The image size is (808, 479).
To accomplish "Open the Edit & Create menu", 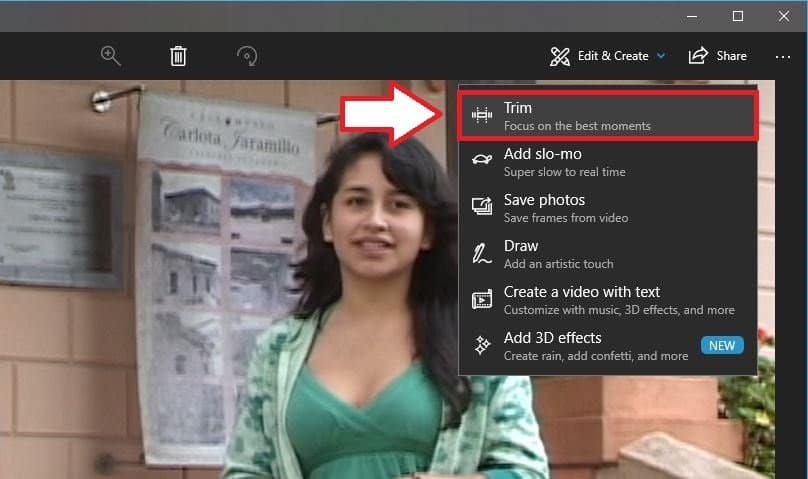I will click(x=608, y=56).
